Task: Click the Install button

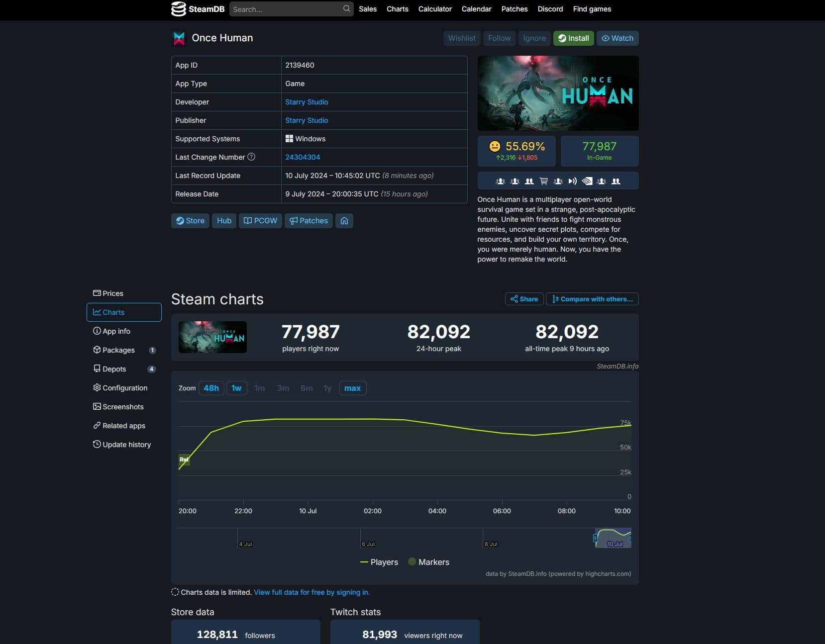Action: click(573, 38)
